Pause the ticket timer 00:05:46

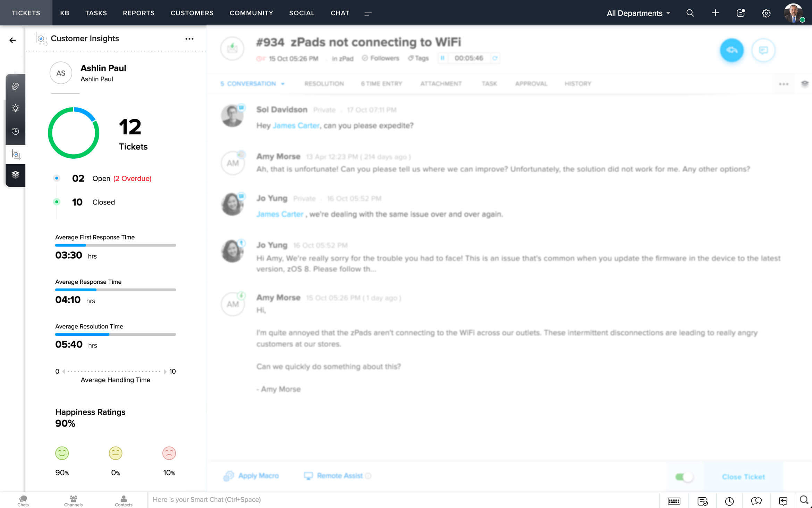point(442,58)
